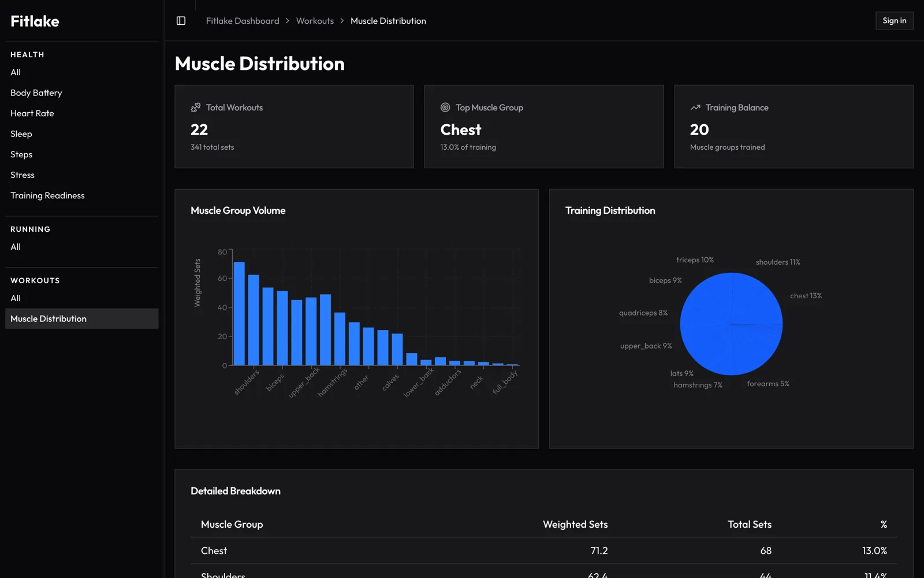Open Training Readiness page

click(81, 195)
